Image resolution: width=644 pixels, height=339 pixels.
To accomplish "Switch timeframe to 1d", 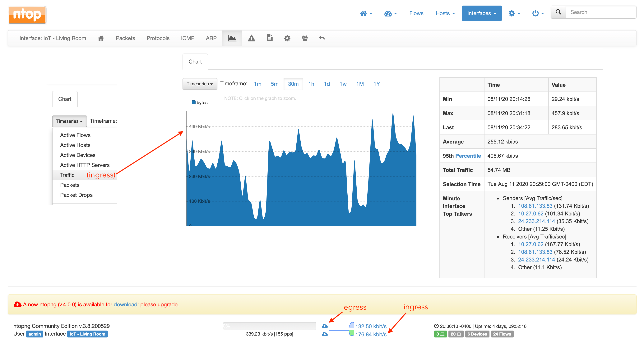I will tap(327, 84).
